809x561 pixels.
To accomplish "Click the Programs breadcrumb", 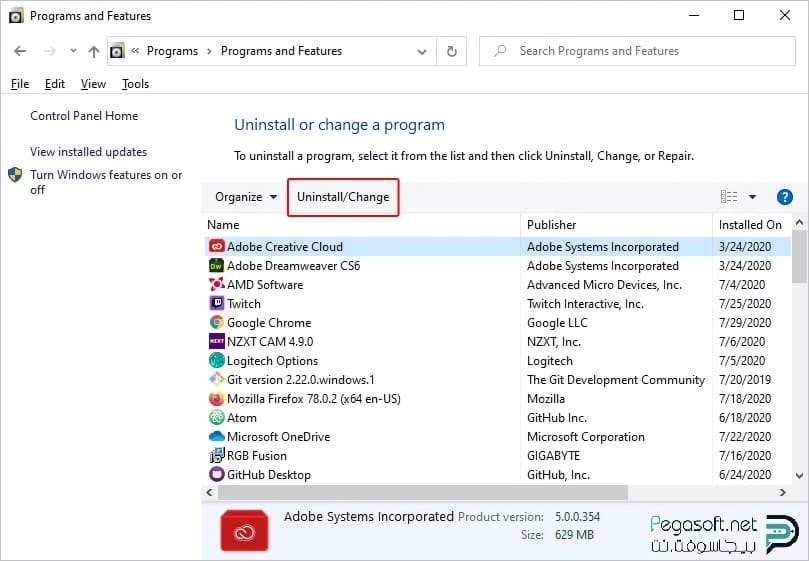I will 172,51.
